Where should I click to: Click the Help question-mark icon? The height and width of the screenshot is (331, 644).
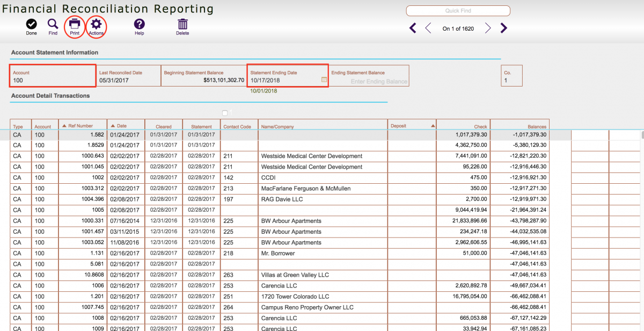pos(139,25)
